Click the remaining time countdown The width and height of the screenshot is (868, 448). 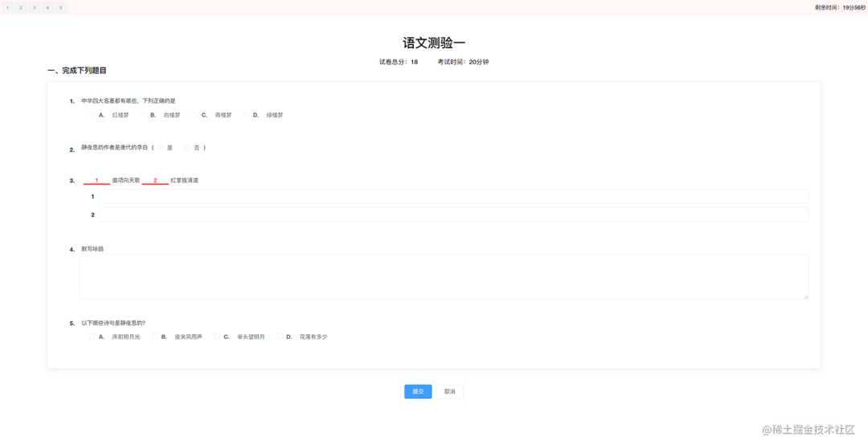840,8
